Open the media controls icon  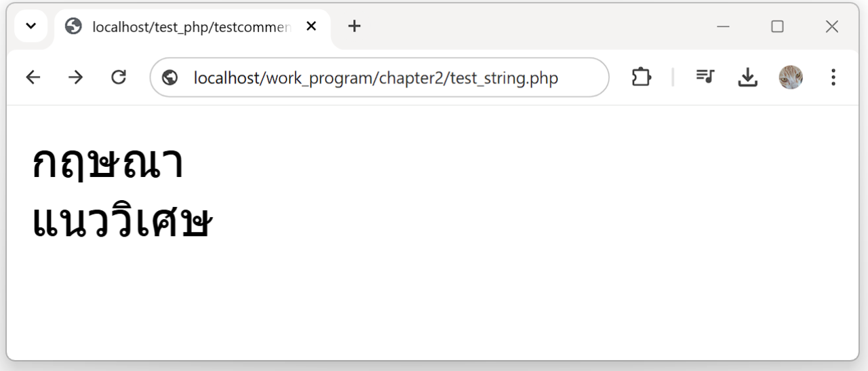[x=705, y=77]
